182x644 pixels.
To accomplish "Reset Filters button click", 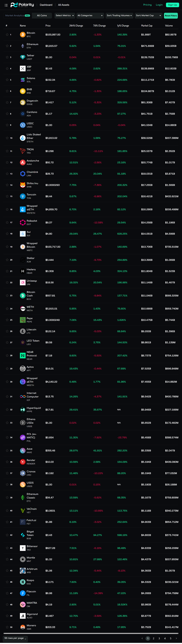I will coord(171,15).
